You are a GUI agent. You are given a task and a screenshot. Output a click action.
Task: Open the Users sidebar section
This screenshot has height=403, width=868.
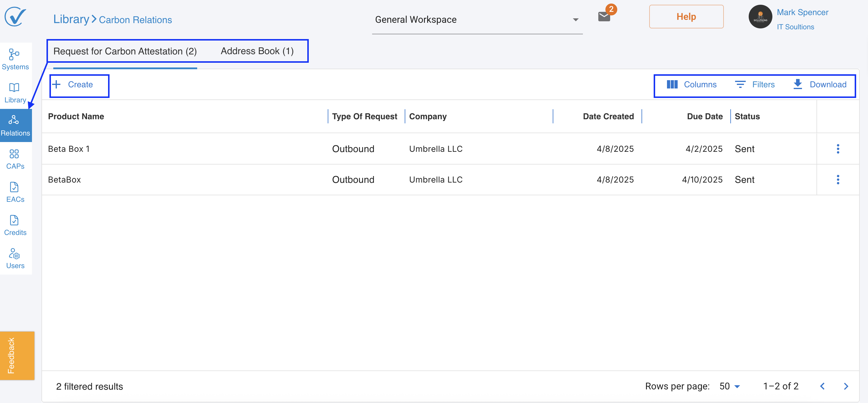15,258
